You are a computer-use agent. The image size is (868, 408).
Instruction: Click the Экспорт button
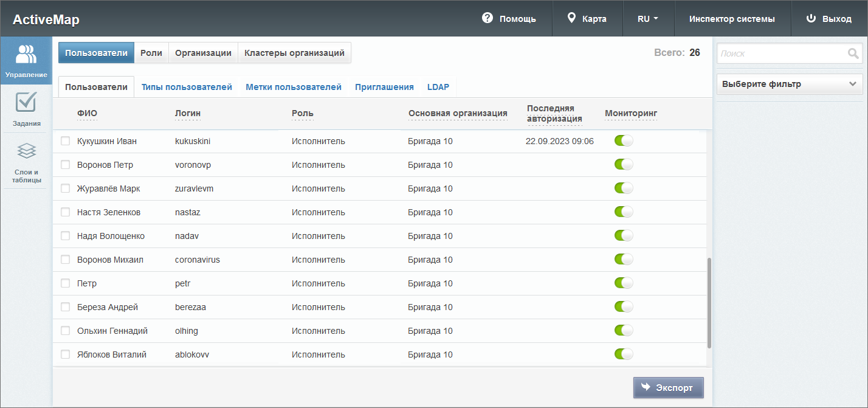[668, 387]
